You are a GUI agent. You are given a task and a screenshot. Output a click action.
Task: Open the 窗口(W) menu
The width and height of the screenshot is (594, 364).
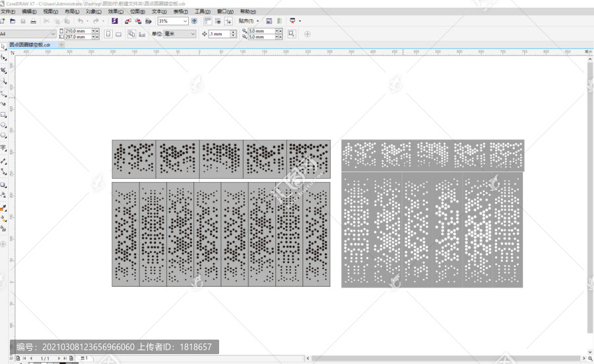225,12
